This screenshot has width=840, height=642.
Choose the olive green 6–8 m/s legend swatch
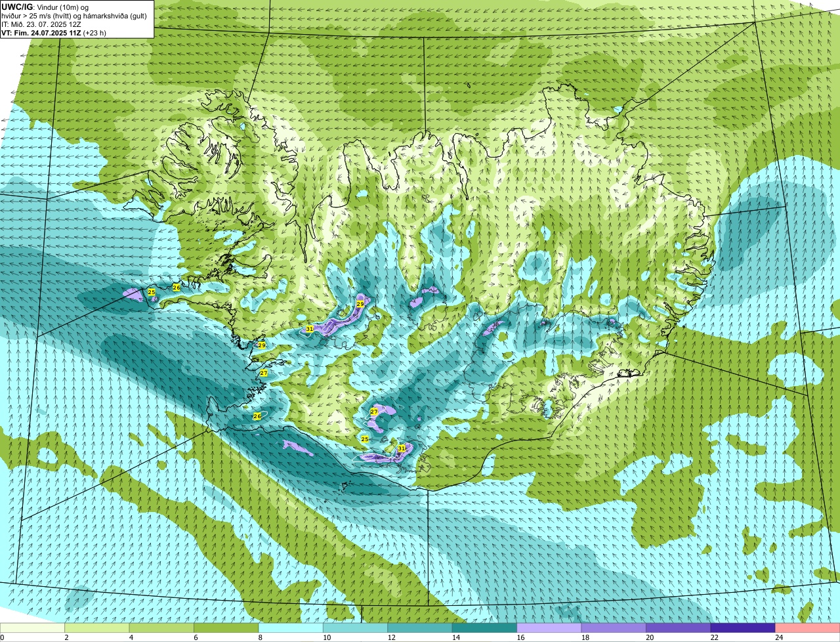(226, 628)
